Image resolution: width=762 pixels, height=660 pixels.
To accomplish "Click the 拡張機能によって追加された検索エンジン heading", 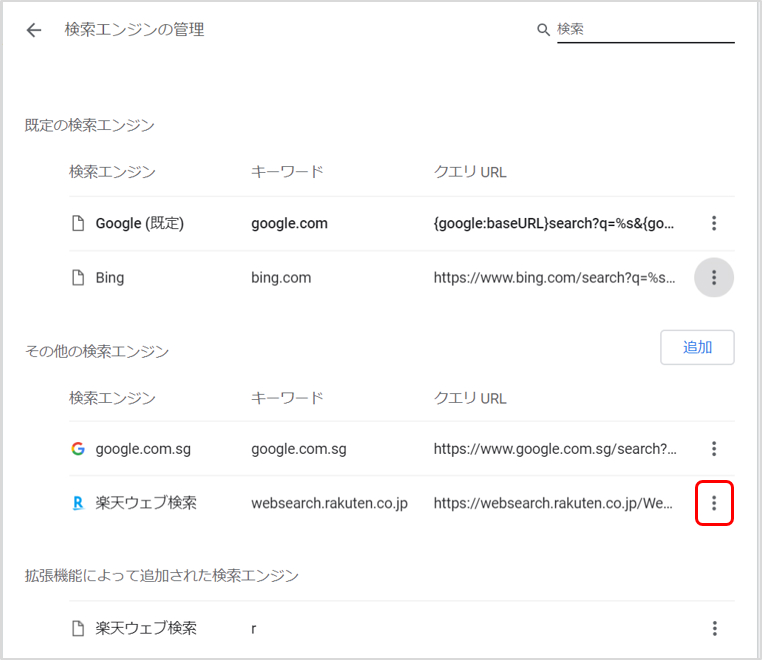I will [161, 575].
